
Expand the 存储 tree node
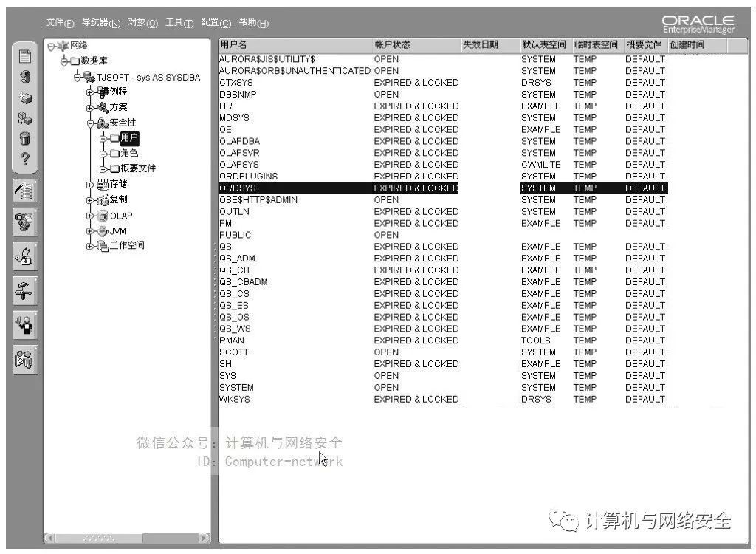(89, 185)
